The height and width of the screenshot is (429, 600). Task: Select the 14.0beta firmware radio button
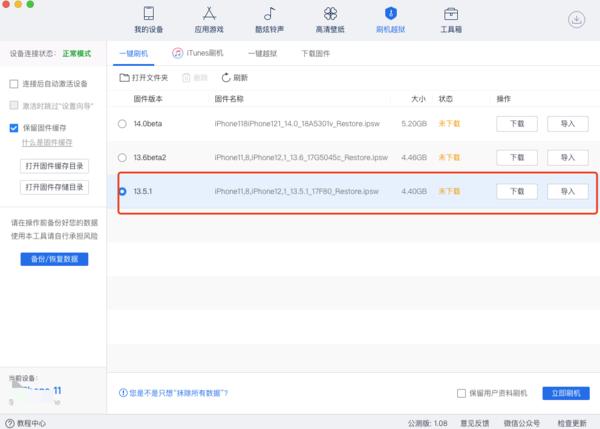[122, 124]
